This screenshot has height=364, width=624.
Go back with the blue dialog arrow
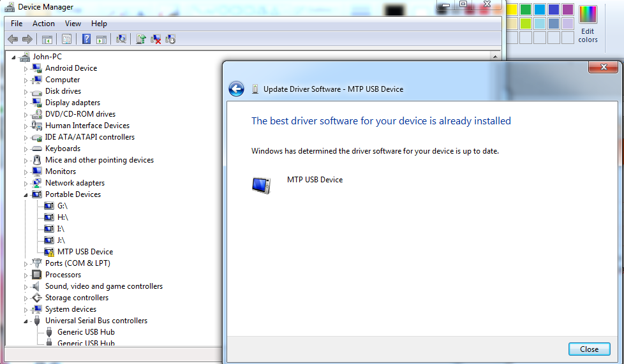(236, 89)
